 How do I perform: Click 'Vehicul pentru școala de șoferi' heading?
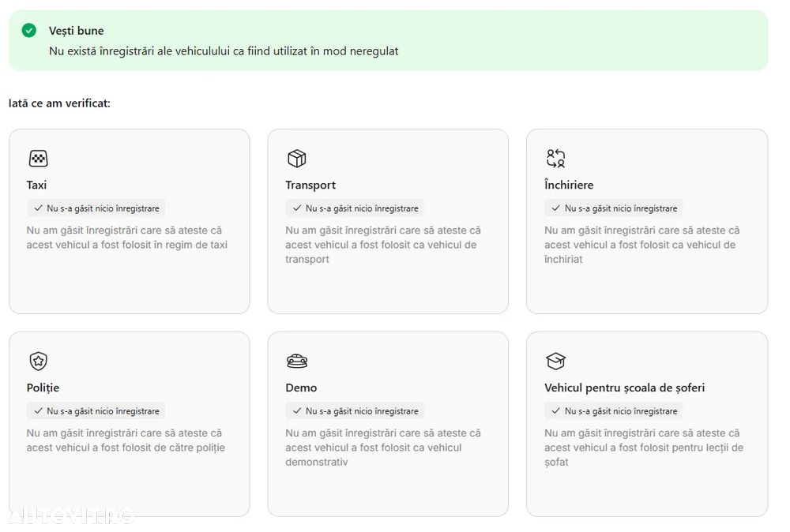click(x=624, y=388)
